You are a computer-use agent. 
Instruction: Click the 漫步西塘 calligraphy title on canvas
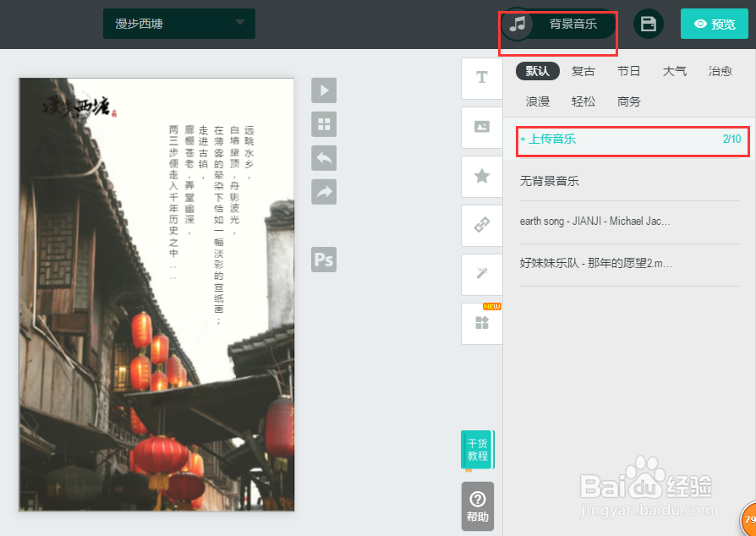click(79, 105)
